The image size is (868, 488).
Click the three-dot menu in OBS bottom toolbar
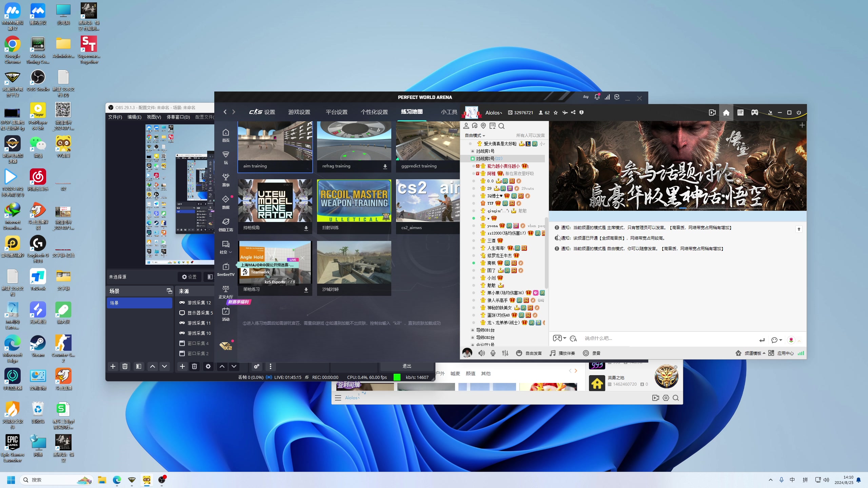coord(270,366)
